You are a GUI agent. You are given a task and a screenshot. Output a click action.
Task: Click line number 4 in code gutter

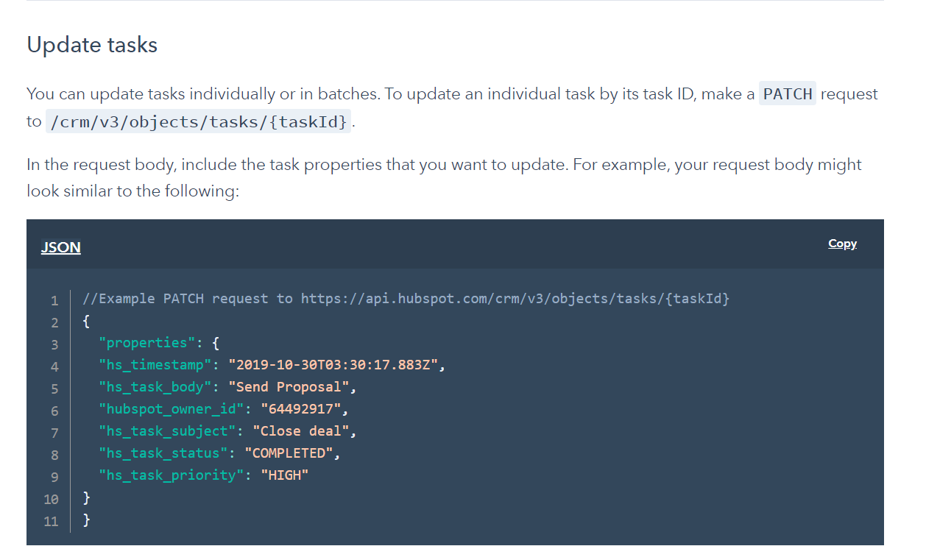[x=54, y=366]
